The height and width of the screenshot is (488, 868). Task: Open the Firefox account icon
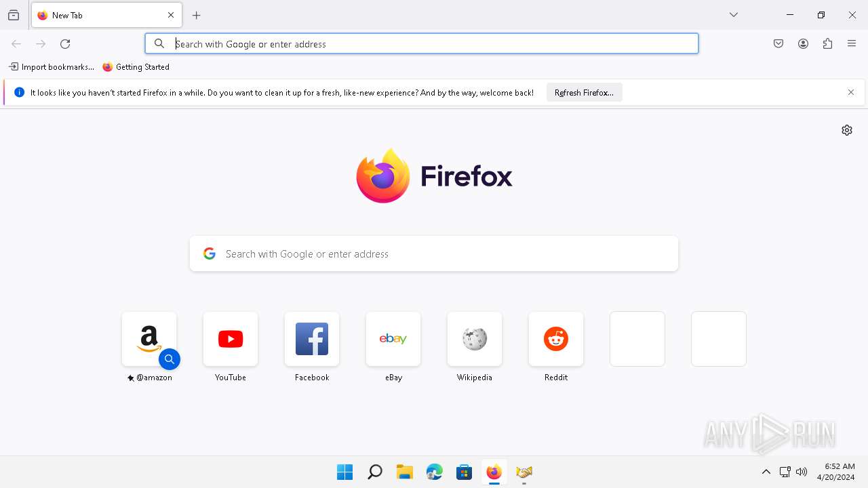[x=803, y=44]
